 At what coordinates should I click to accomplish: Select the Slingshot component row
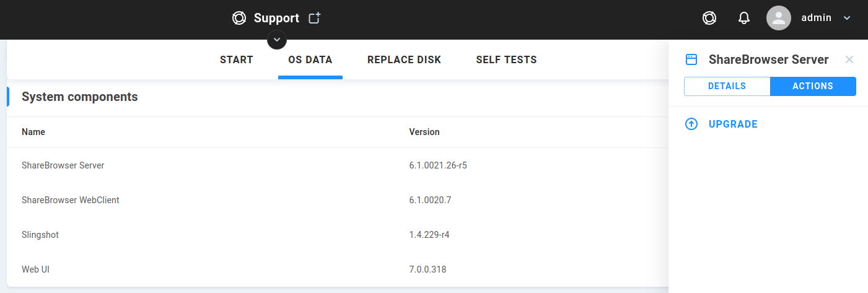338,235
